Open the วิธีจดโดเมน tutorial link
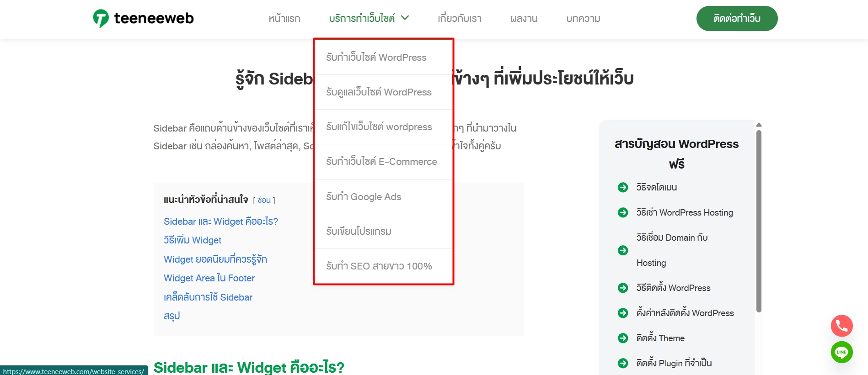The width and height of the screenshot is (868, 375). (x=656, y=187)
